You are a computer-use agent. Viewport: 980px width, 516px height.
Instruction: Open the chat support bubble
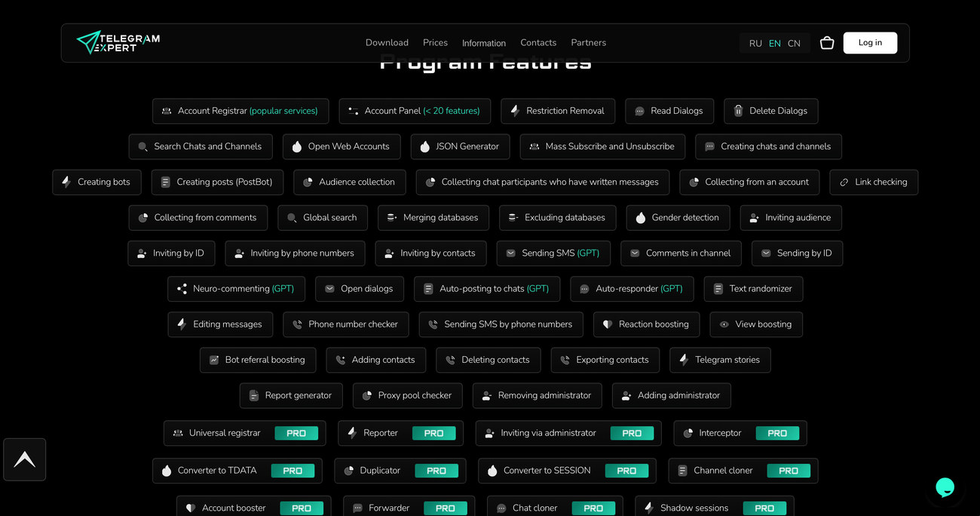point(945,487)
